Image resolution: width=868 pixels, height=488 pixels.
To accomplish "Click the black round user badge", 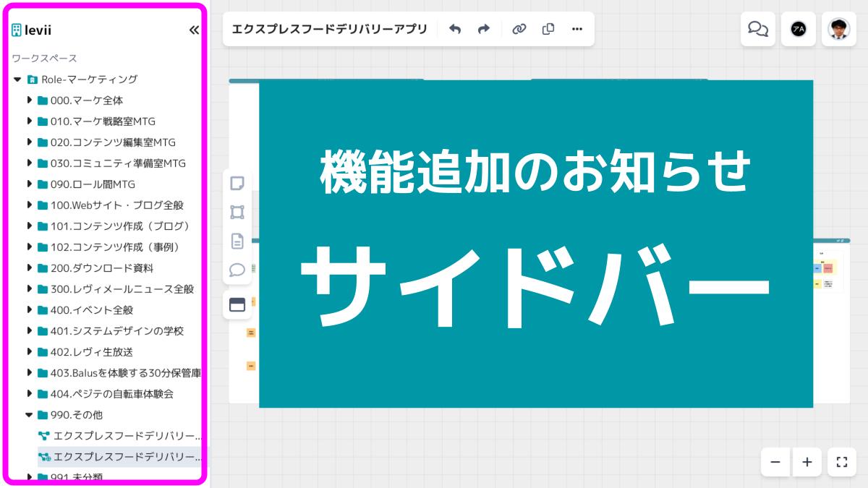I will (799, 29).
